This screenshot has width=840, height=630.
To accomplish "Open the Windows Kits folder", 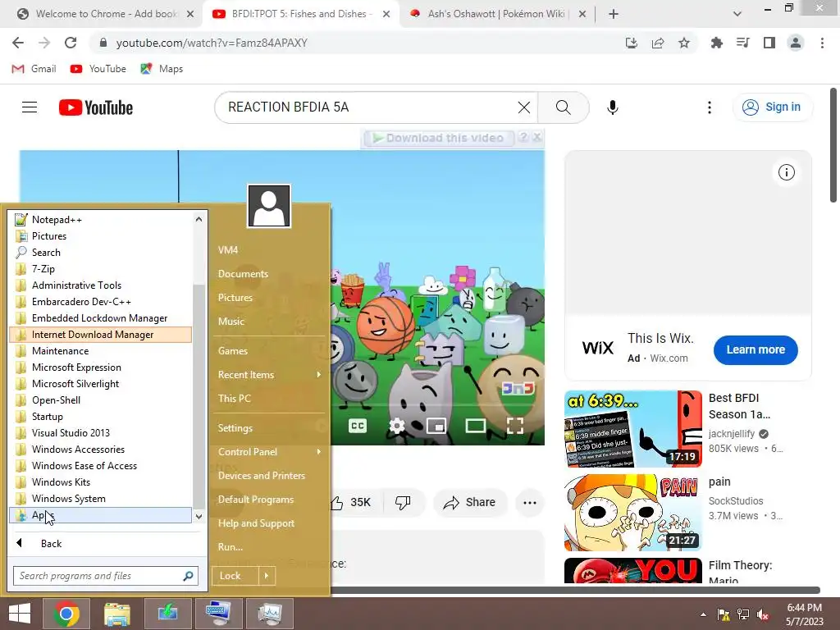I will (x=101, y=482).
